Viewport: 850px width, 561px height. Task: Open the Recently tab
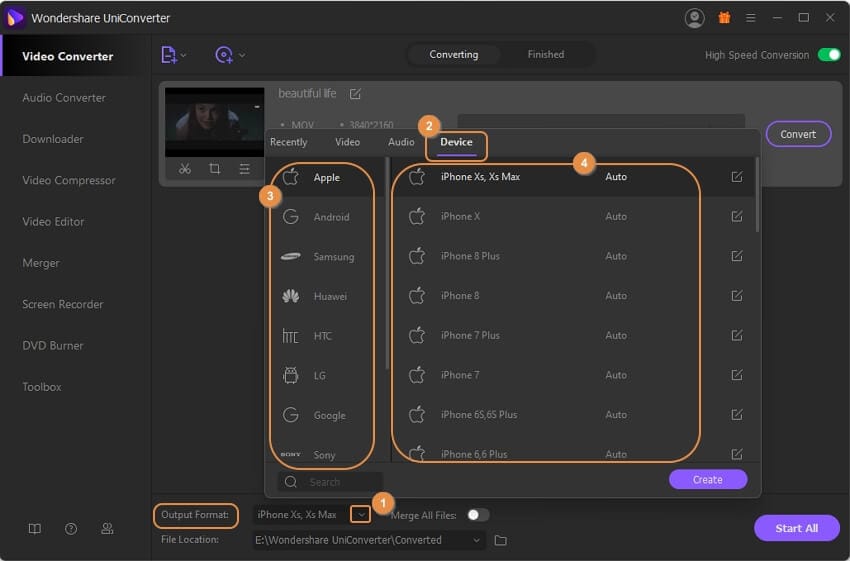[288, 142]
